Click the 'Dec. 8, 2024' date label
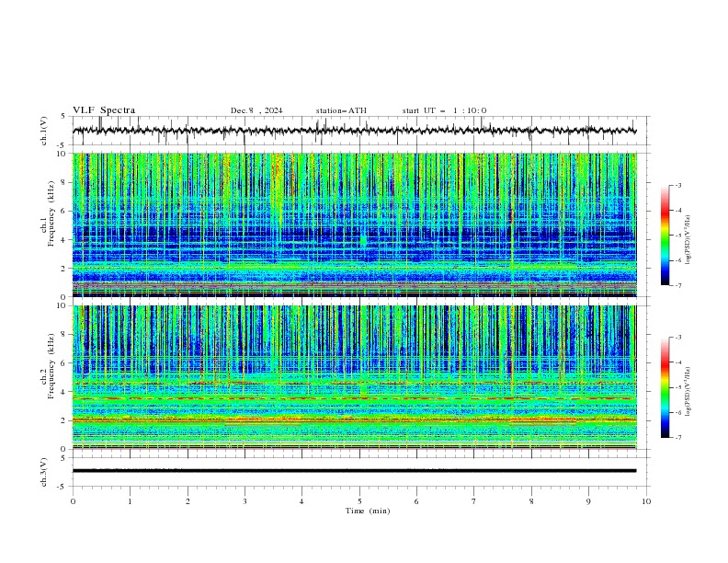728x563 pixels. (x=256, y=110)
